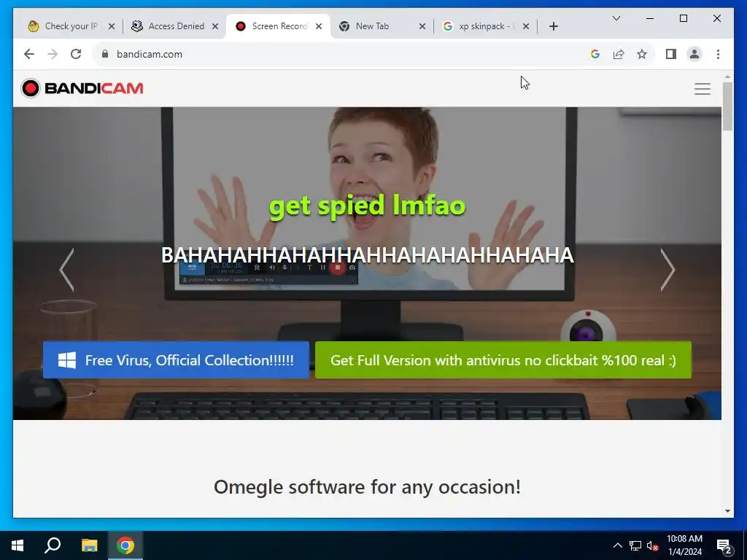Click the page scrollbar thumb
The height and width of the screenshot is (560, 747).
point(727,106)
